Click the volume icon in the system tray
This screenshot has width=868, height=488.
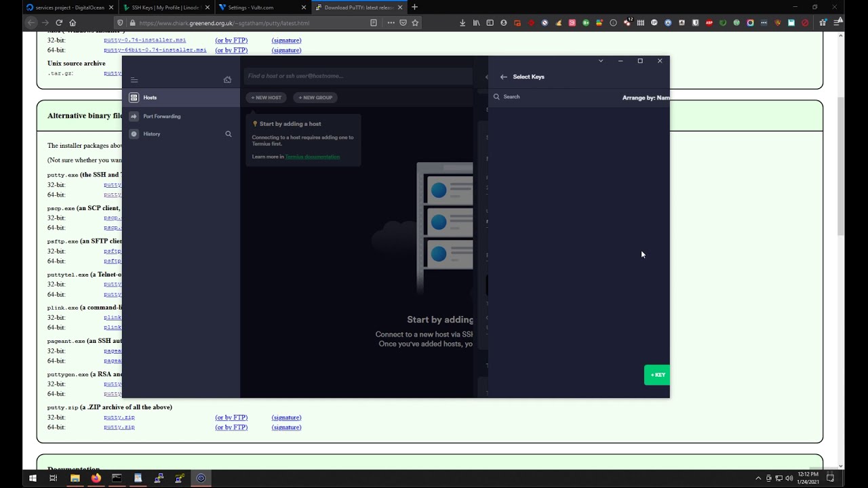[x=789, y=478]
